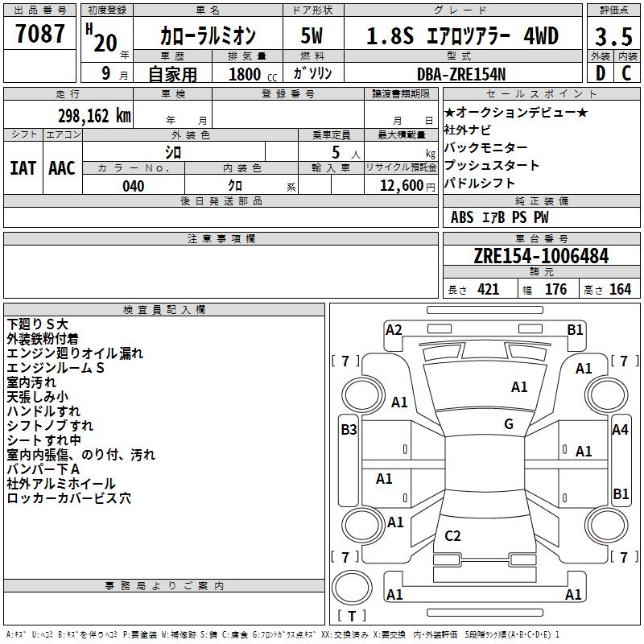Click the interior grade C cell
The width and height of the screenshot is (644, 644).
tap(627, 73)
